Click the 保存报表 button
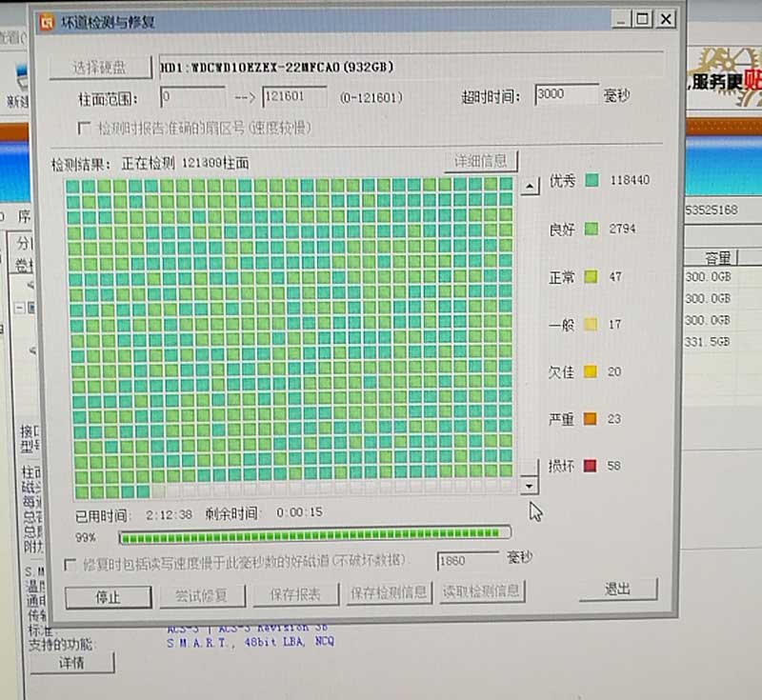Image resolution: width=762 pixels, height=700 pixels. coord(295,594)
